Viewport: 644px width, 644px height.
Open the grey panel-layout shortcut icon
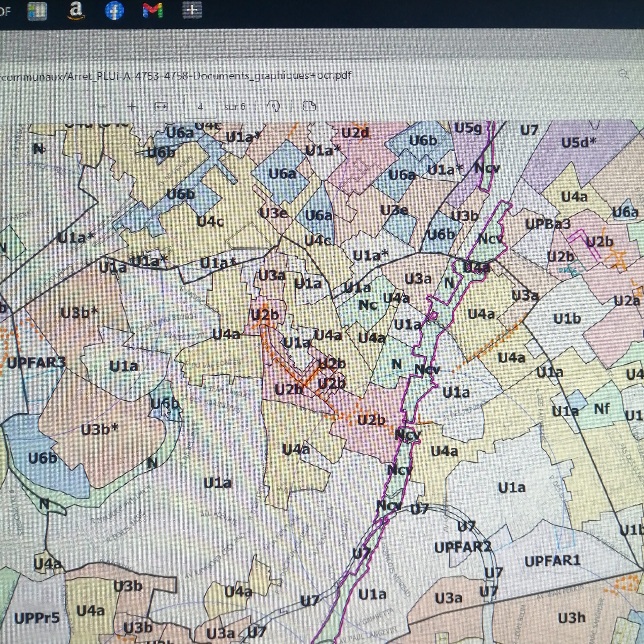(37, 11)
